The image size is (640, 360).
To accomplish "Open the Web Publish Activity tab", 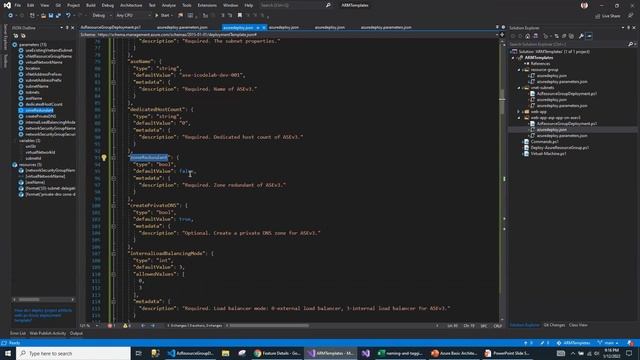I will tap(47, 333).
